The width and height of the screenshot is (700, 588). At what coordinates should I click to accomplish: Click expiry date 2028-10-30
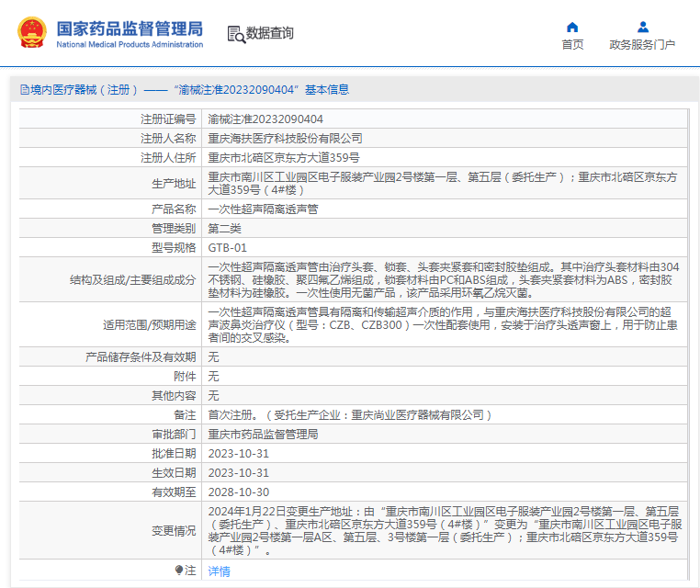239,492
